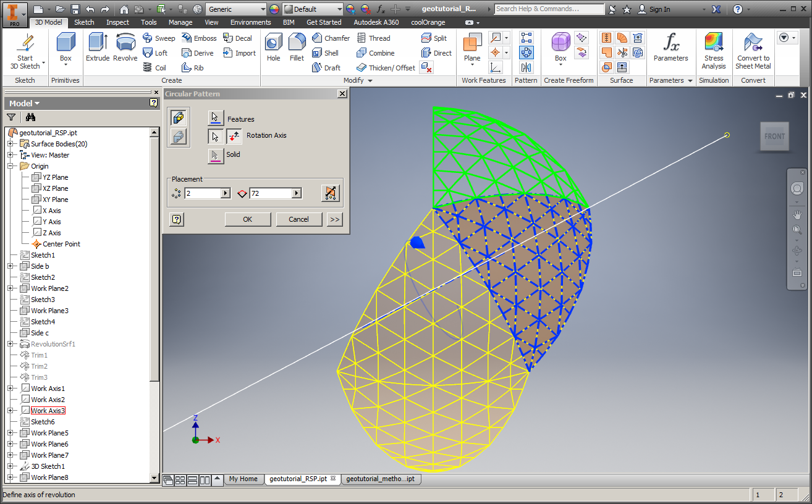812x504 pixels.
Task: Select Work Axis3 in browser
Action: [x=48, y=411]
